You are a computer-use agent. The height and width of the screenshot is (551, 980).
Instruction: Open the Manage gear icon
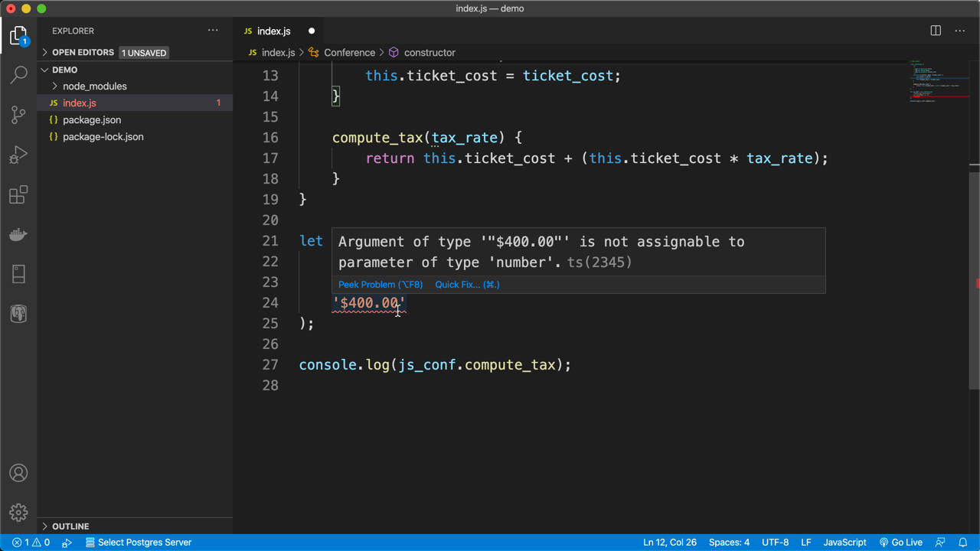[18, 513]
